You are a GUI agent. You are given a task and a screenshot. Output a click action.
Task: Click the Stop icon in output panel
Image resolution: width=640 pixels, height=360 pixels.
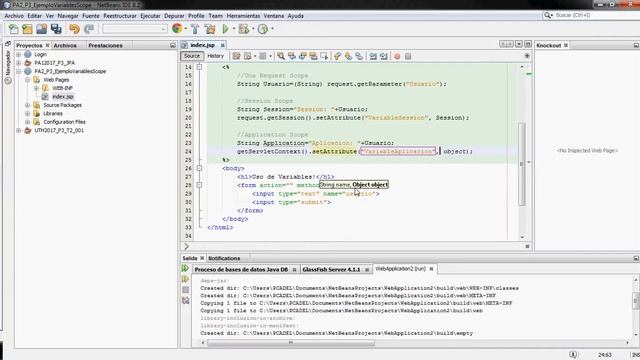pyautogui.click(x=186, y=290)
